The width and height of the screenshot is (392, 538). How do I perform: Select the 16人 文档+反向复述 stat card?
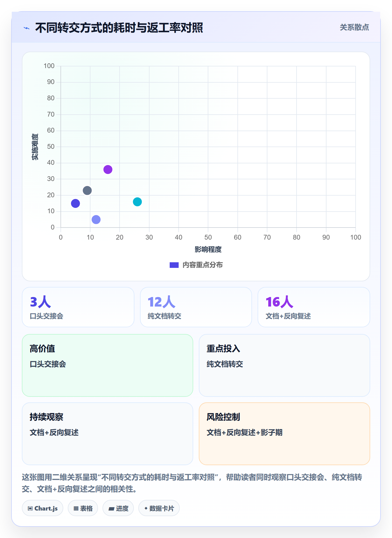(314, 307)
